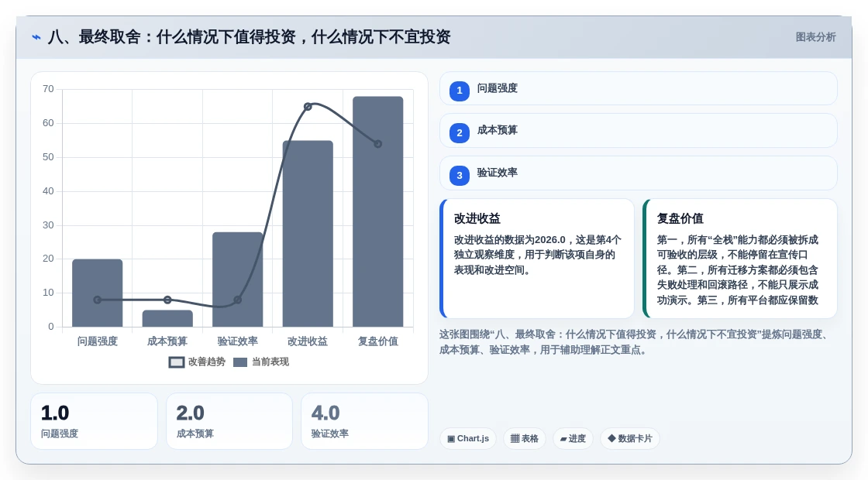Select numbered badge 3 for 验证效率

pyautogui.click(x=460, y=175)
